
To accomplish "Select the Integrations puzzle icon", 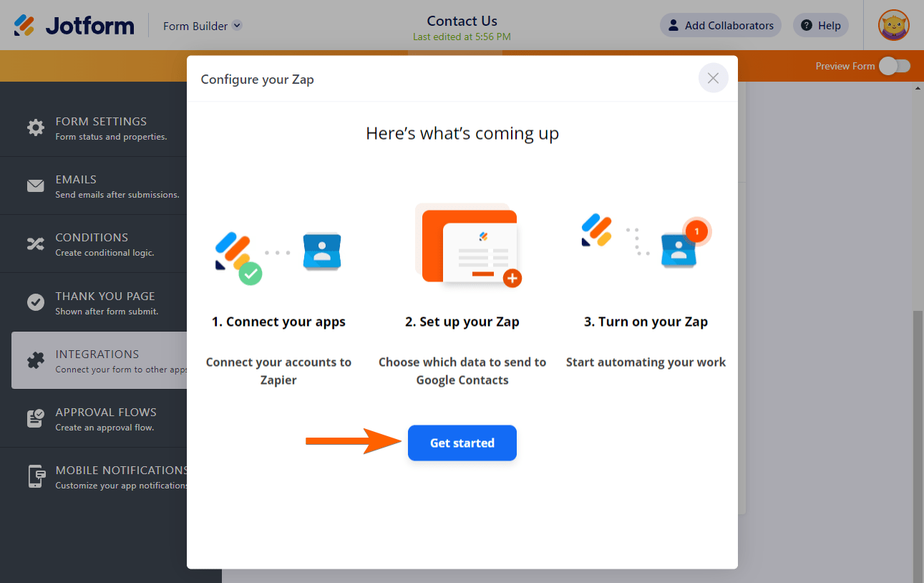I will (x=36, y=360).
